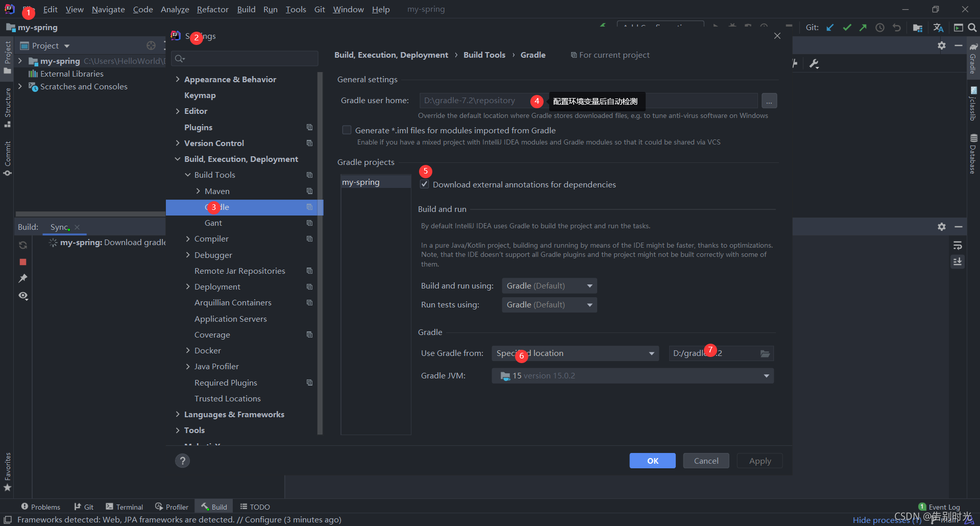Open the Commit side tool window
This screenshot has width=980, height=526.
click(x=8, y=159)
